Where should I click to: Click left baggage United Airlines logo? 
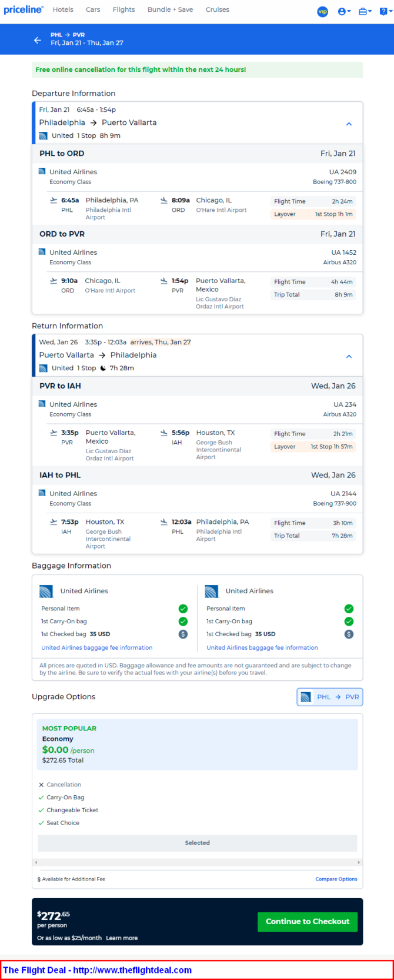(x=46, y=591)
